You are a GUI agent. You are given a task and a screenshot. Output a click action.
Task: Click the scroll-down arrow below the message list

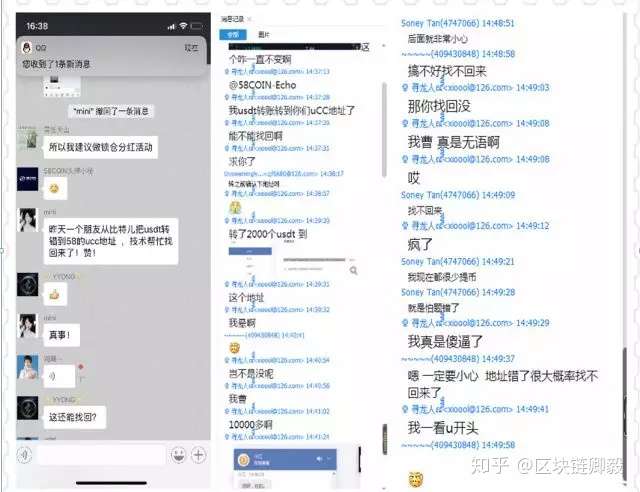coord(384,488)
